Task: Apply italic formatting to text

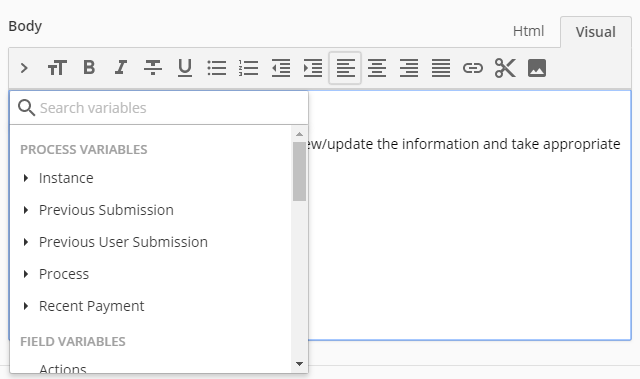Action: [121, 68]
